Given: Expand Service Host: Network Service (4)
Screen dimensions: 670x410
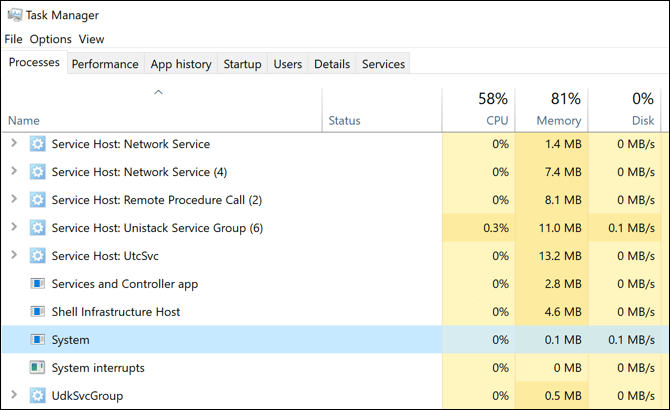Looking at the screenshot, I should click(x=14, y=172).
